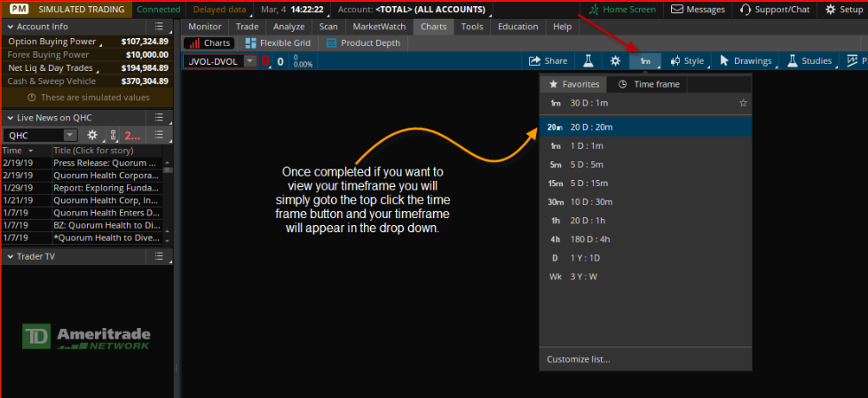
Task: Select the Charts subtab with bar icon
Action: 209,43
